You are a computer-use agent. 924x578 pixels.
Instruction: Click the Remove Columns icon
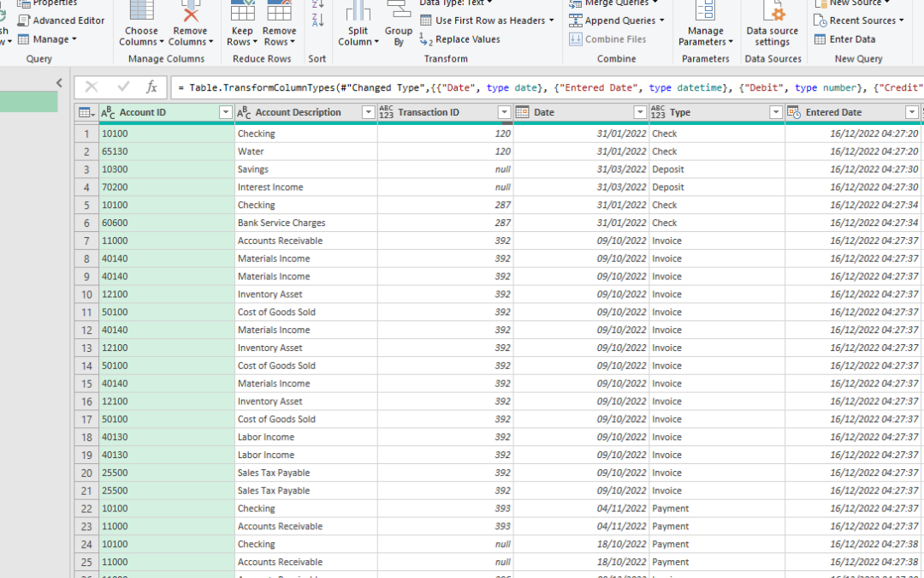190,10
